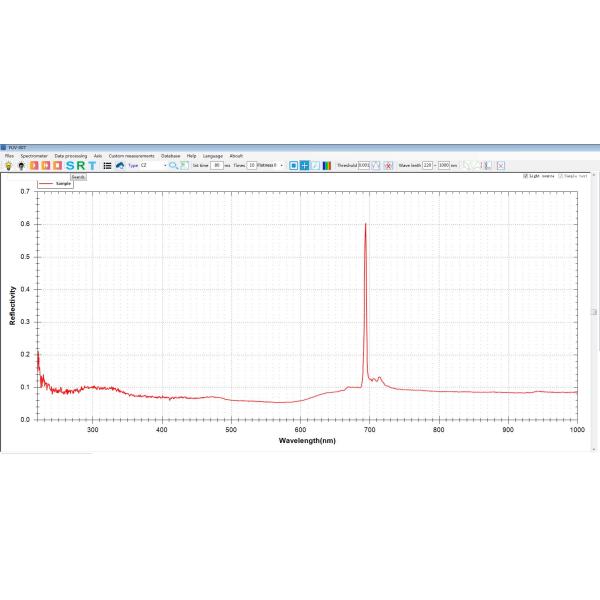Toggle the Light source checkbox
Viewport: 600px width, 600px height.
[526, 176]
